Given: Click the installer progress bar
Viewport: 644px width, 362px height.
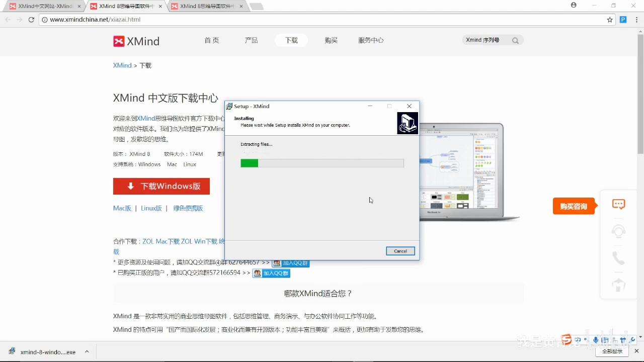Looking at the screenshot, I should coord(322,163).
